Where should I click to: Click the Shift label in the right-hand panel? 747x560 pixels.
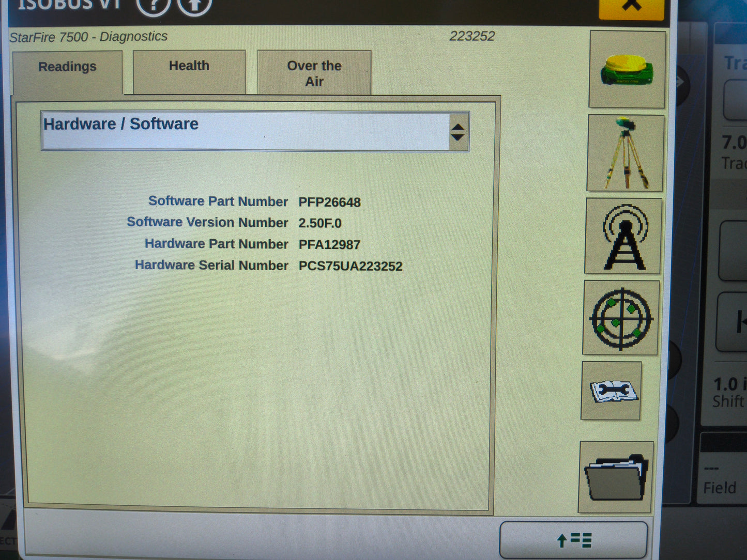[729, 401]
